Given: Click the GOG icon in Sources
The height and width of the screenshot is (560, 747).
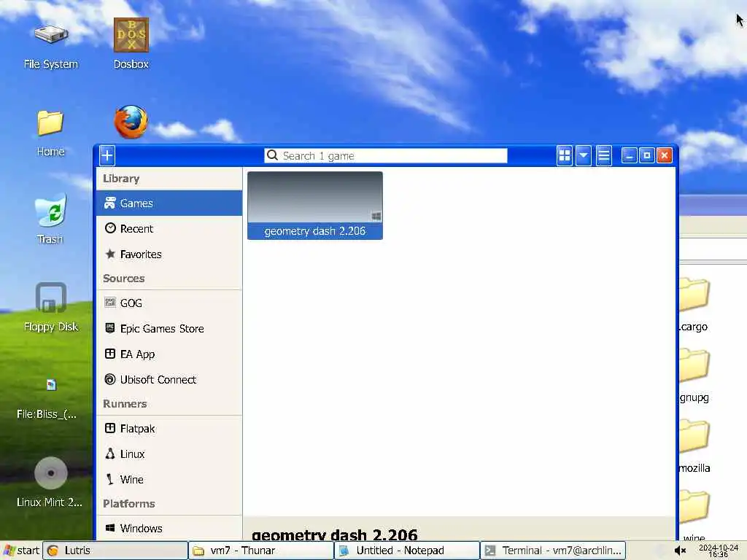Looking at the screenshot, I should pyautogui.click(x=110, y=302).
